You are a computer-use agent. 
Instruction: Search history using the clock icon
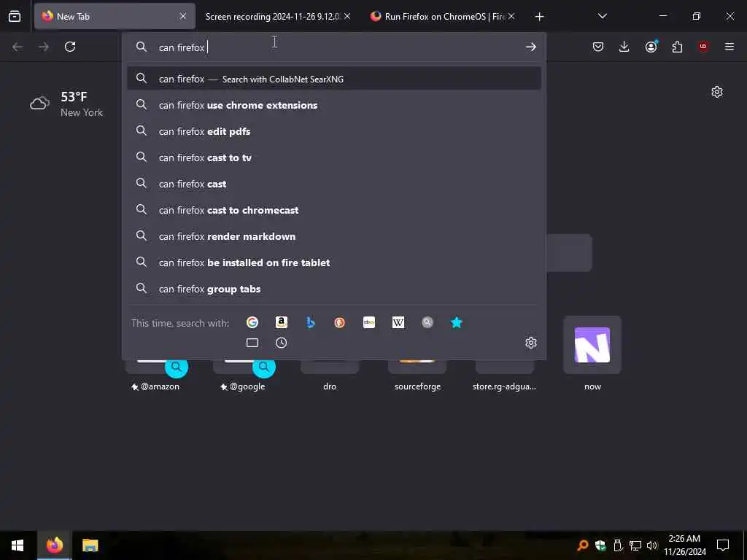coord(282,343)
